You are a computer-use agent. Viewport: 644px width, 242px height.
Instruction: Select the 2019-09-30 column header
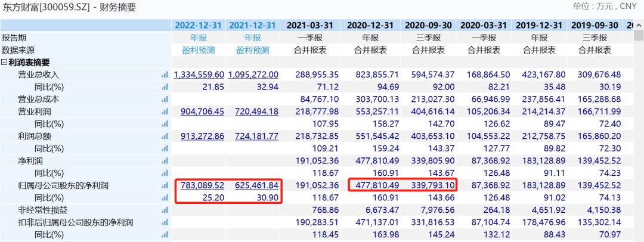pos(595,26)
